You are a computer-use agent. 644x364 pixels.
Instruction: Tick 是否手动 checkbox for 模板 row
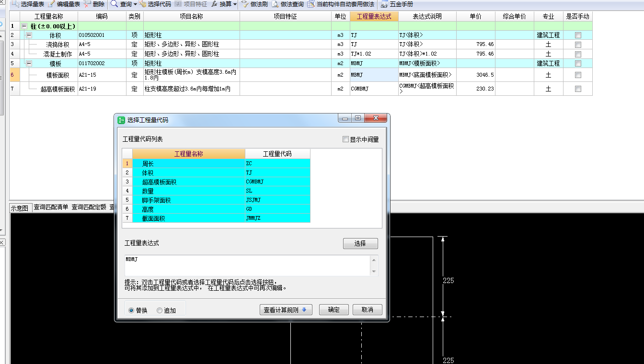(578, 63)
